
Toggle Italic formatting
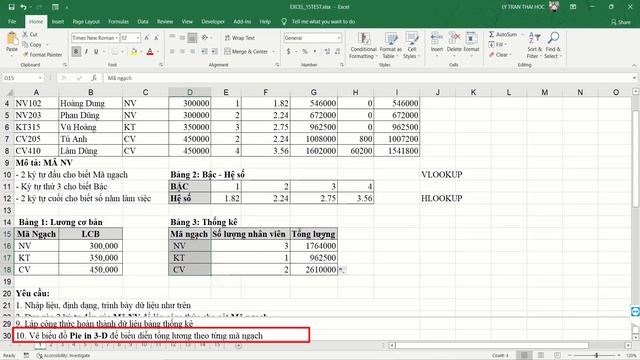[86, 52]
